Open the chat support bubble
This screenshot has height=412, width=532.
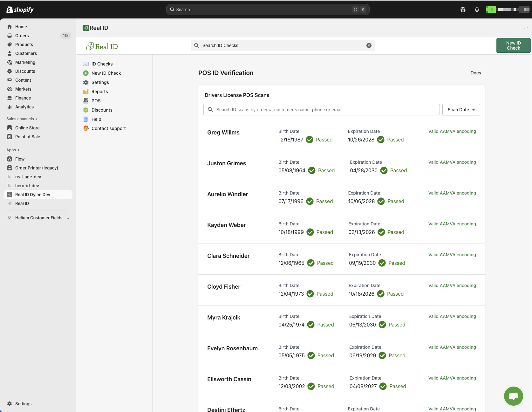tap(513, 396)
